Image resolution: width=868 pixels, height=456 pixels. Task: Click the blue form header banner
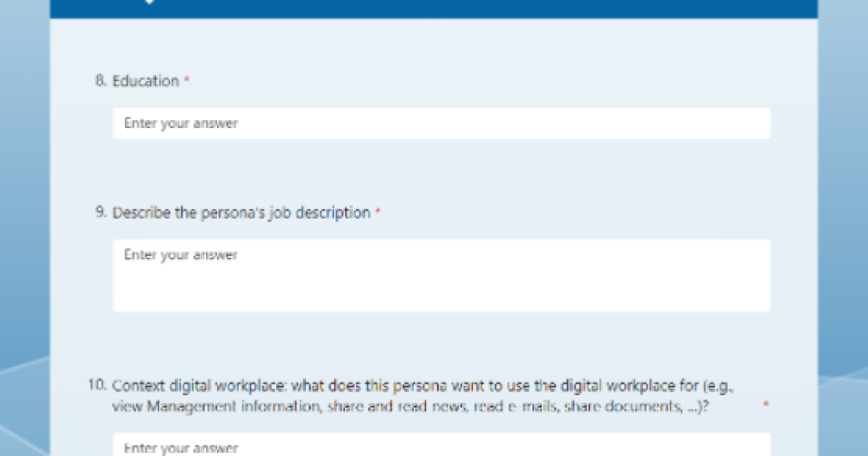[434, 9]
